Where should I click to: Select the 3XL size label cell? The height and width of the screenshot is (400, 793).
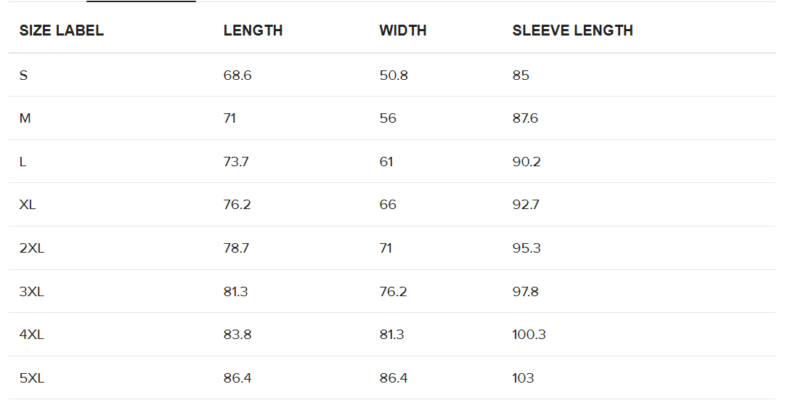(32, 291)
